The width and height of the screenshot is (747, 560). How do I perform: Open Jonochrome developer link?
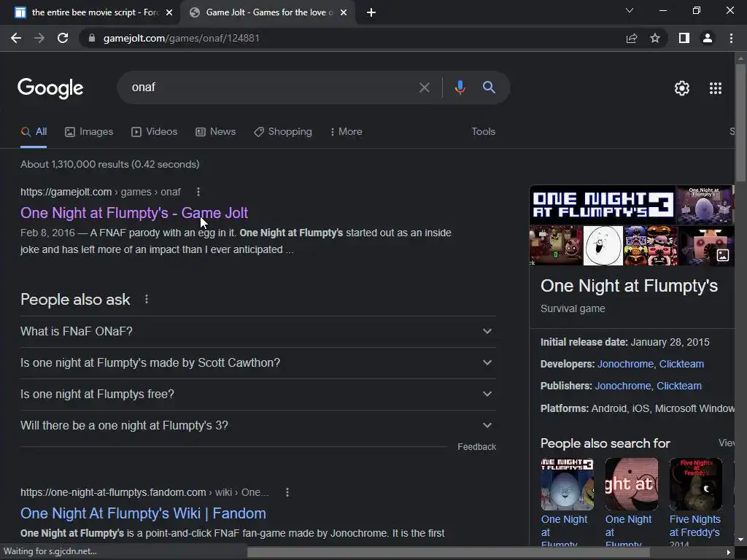[625, 364]
